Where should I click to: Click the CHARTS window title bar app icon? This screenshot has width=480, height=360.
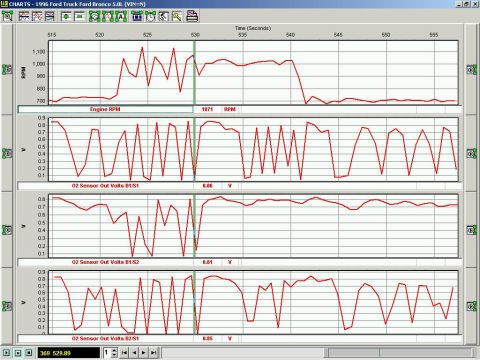tap(4, 4)
